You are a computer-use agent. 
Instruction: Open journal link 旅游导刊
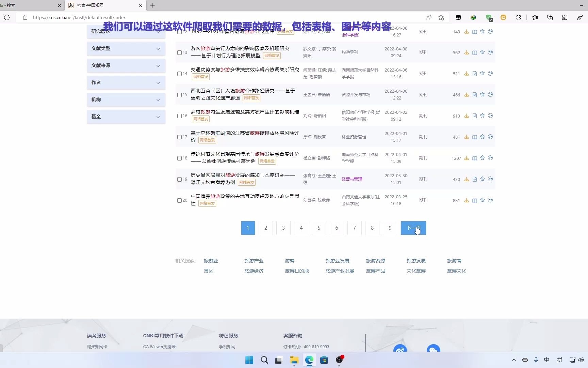[350, 52]
